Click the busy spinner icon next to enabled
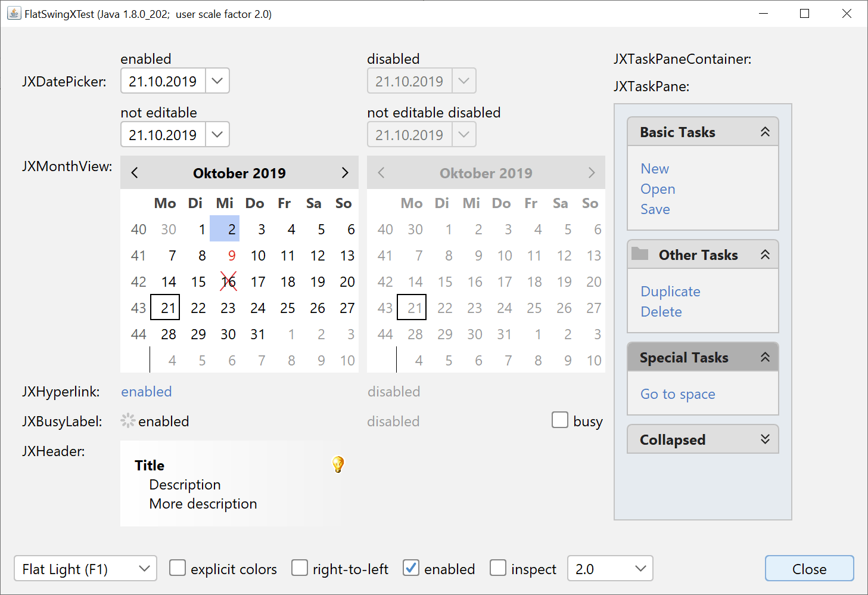Viewport: 868px width, 595px height. click(128, 421)
